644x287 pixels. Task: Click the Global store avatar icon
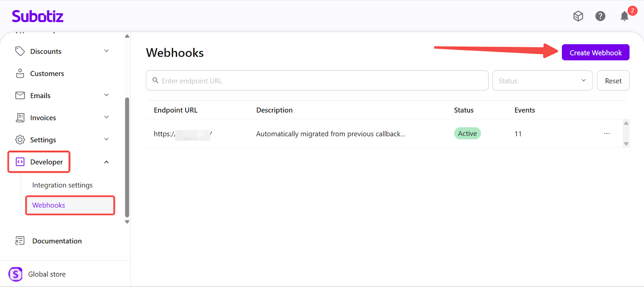(16, 274)
